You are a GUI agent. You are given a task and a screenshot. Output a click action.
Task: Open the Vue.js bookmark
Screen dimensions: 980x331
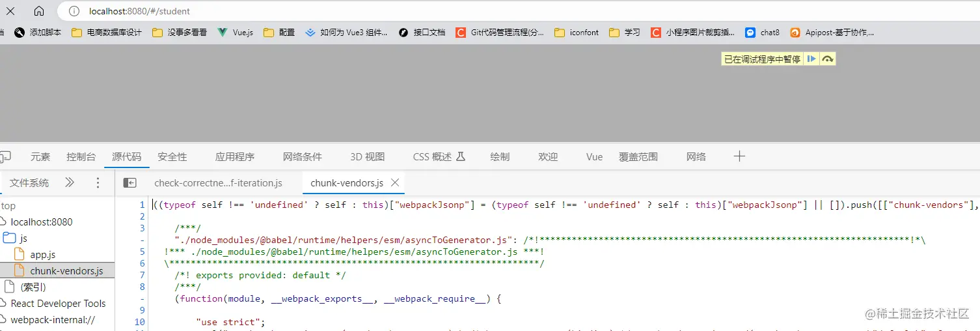click(x=236, y=32)
